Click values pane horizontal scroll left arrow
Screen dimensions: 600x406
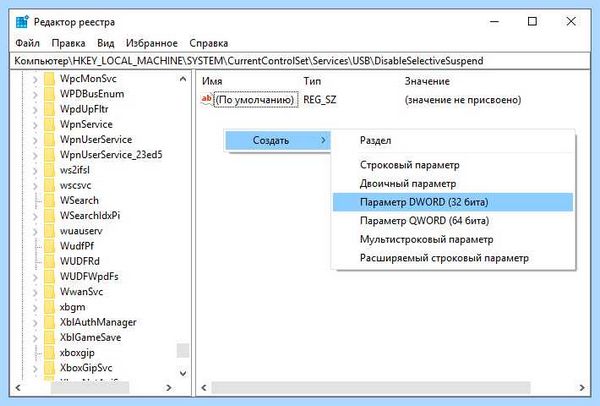point(204,388)
